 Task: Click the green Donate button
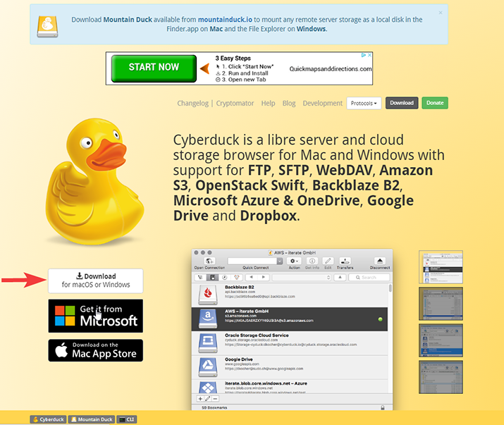click(x=435, y=103)
